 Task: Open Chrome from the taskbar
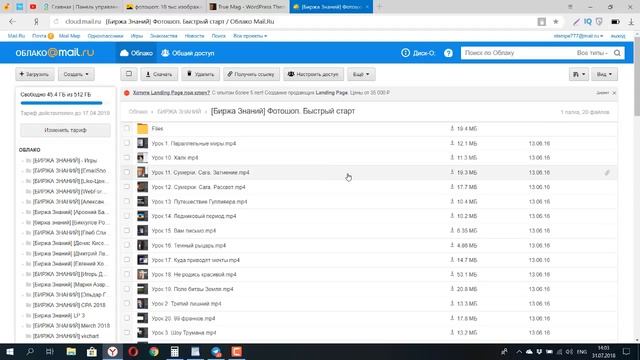[154, 351]
